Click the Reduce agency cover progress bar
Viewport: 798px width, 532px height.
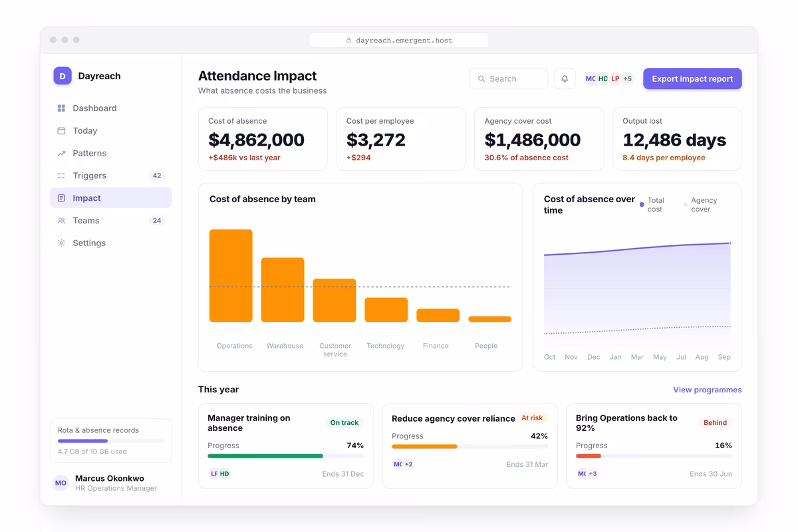pyautogui.click(x=469, y=447)
